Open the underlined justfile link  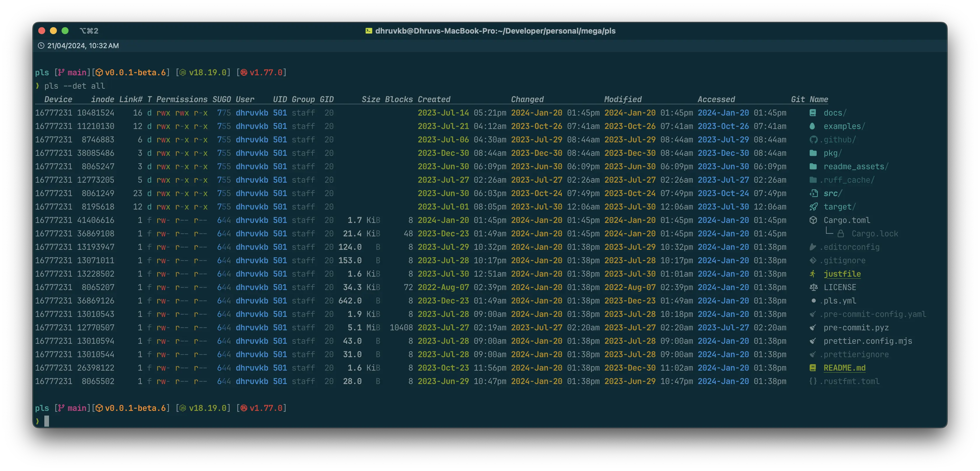pyautogui.click(x=842, y=274)
